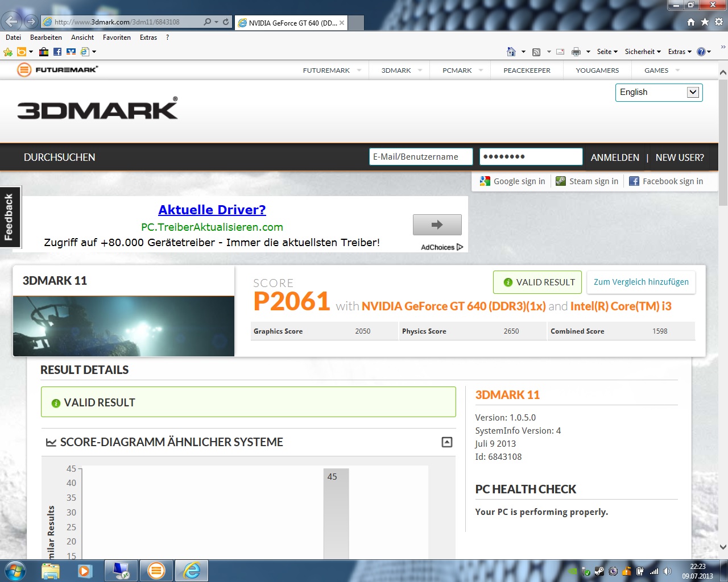Click Google sign in
The height and width of the screenshot is (582, 728).
[x=512, y=181]
